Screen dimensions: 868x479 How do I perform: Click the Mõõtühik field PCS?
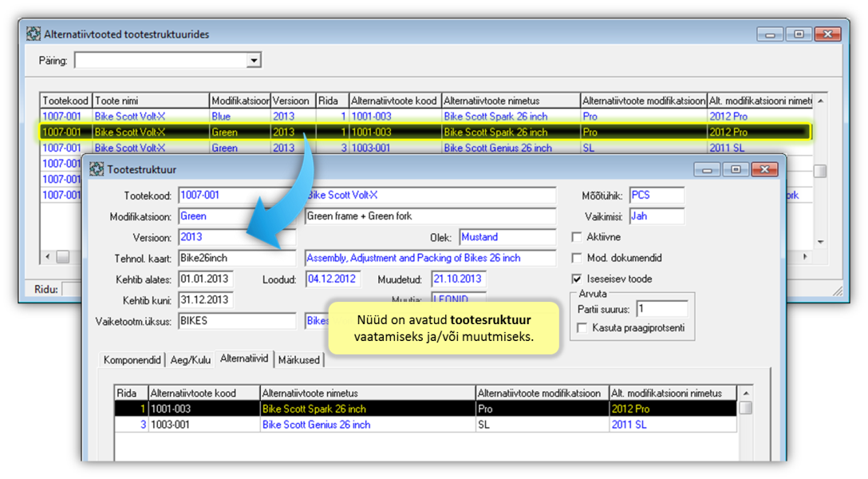[x=657, y=196]
